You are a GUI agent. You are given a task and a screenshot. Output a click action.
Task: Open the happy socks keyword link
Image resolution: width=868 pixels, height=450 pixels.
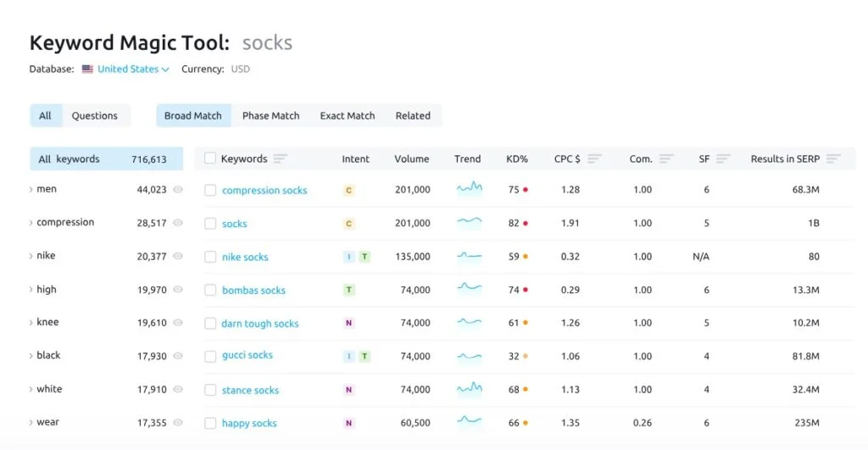pyautogui.click(x=249, y=423)
